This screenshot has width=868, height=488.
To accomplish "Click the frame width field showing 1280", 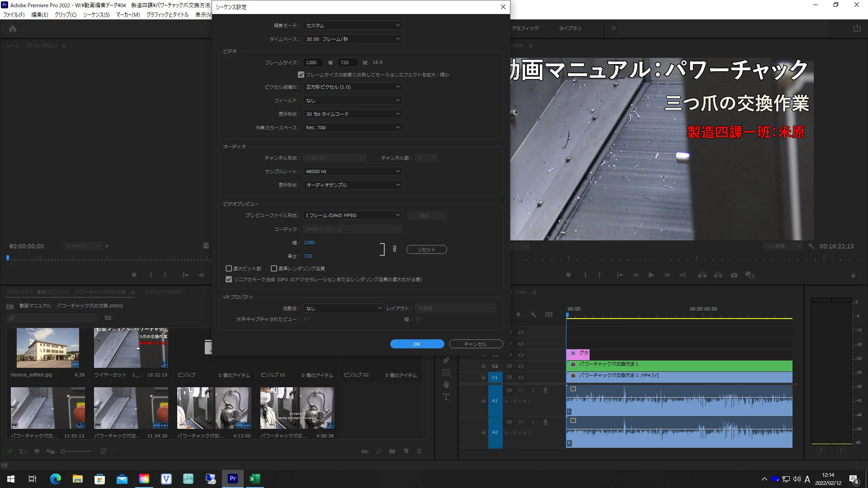I will coord(313,63).
